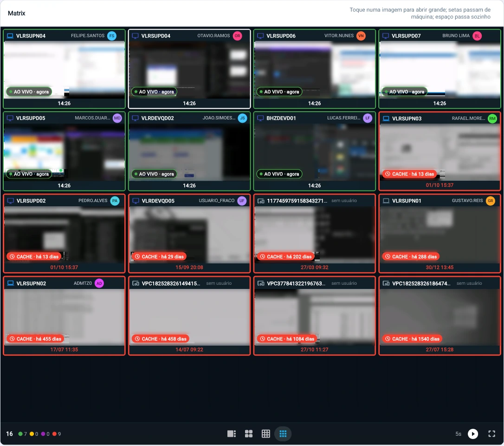Open the VLRSUPD06 screen thumbnail
The image size is (504, 446).
pyautogui.click(x=314, y=70)
